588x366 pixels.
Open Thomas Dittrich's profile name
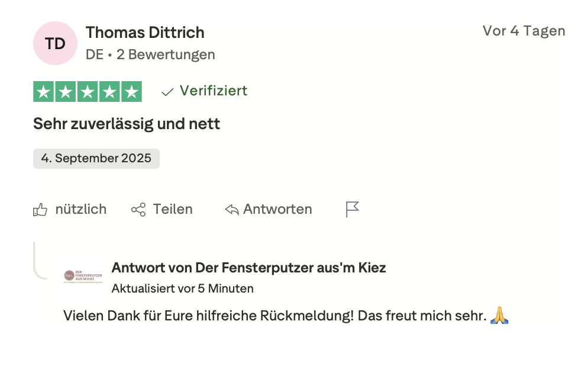[145, 32]
